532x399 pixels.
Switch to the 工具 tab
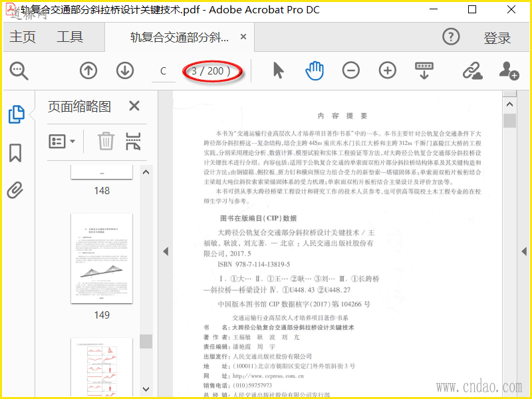tap(70, 37)
